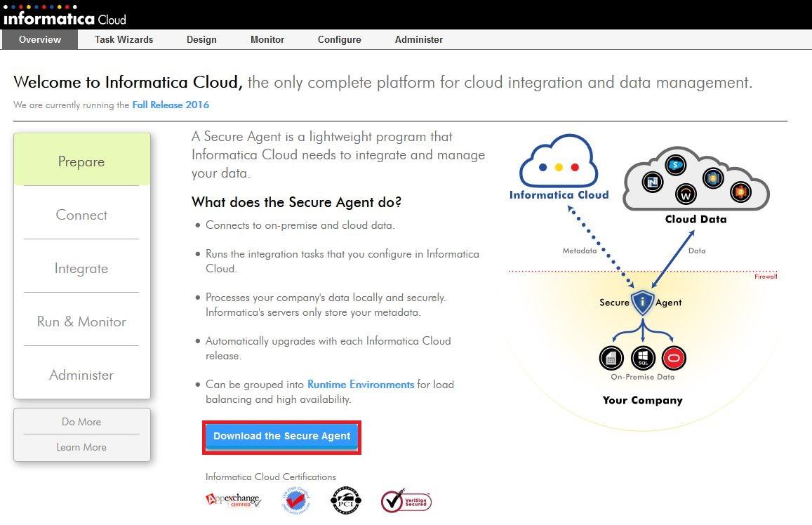The width and height of the screenshot is (812, 525).
Task: Click the red Oracle On-Premise Data icon
Action: tap(674, 358)
